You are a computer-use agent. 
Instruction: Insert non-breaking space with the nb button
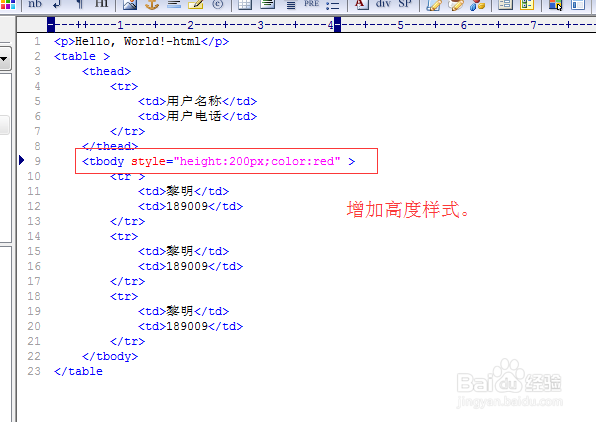(35, 4)
